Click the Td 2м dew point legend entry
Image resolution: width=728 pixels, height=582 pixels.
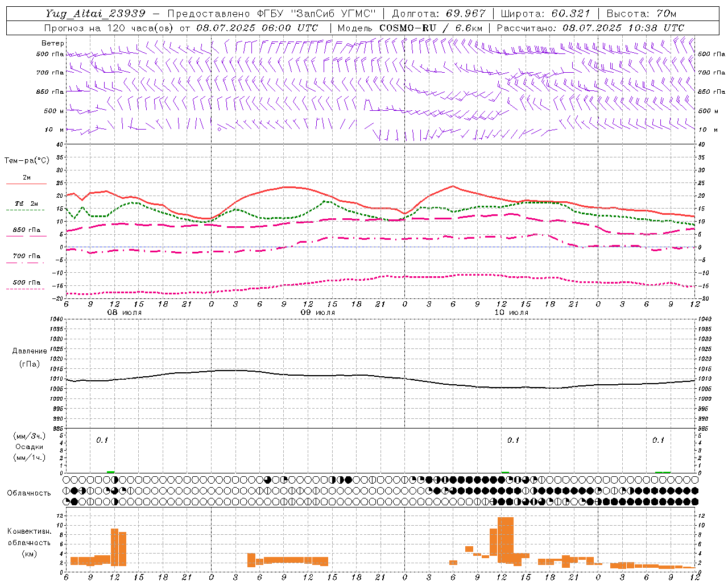(26, 206)
